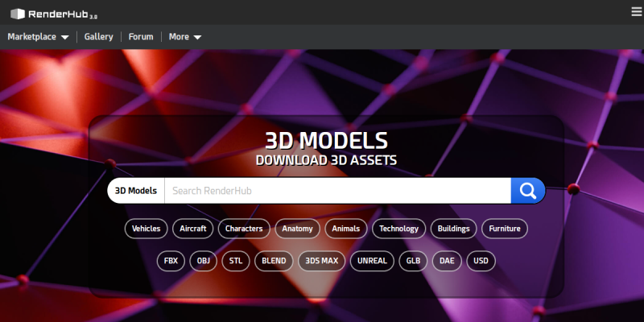Filter by GLB file format

click(x=413, y=261)
